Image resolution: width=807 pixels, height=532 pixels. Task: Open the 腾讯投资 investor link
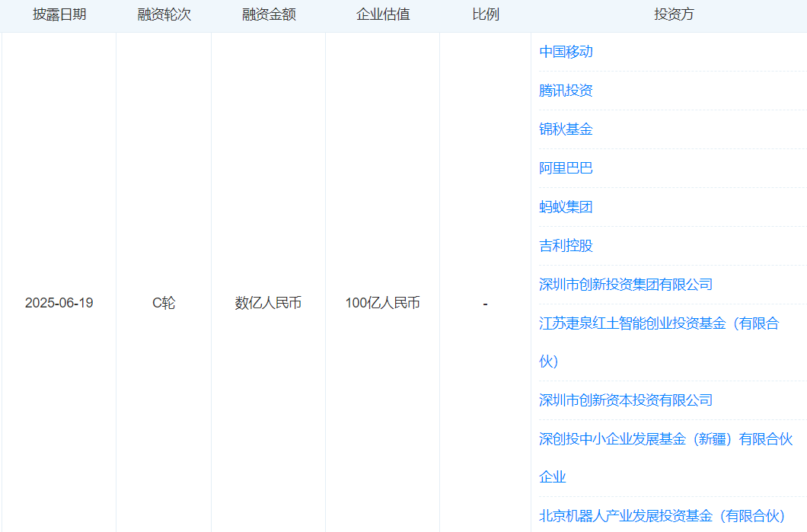566,91
